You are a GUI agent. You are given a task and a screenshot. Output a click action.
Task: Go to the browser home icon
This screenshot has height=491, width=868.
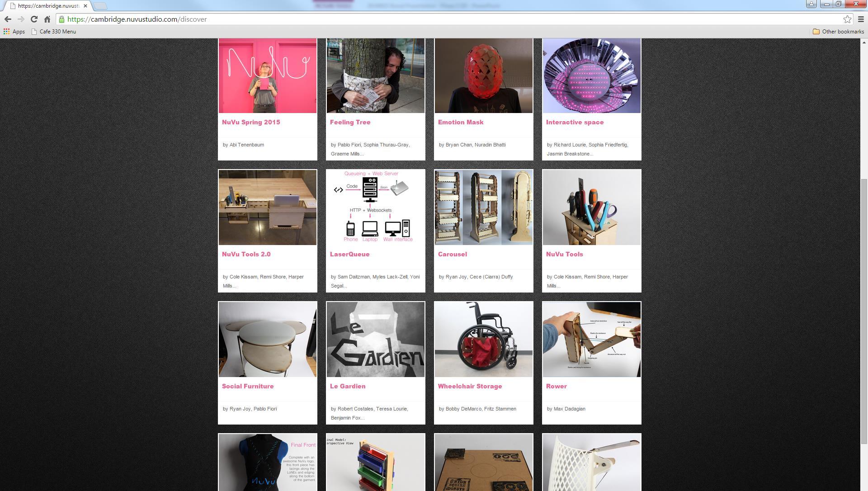[x=47, y=19]
